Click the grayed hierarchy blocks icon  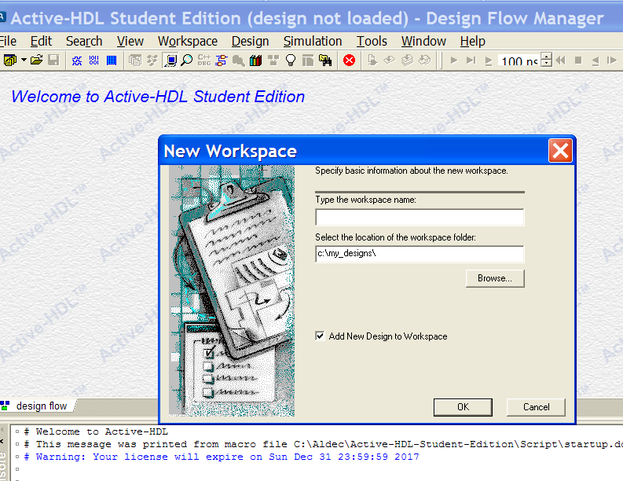273,60
